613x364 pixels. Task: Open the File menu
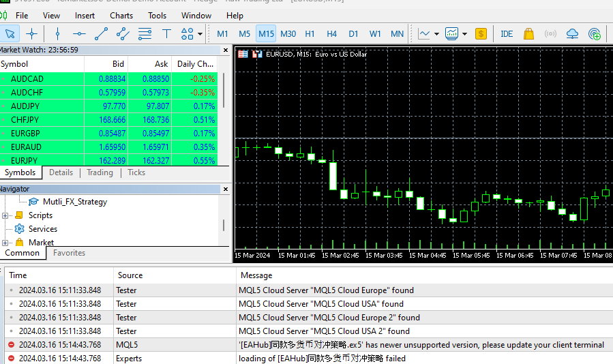[x=22, y=16]
